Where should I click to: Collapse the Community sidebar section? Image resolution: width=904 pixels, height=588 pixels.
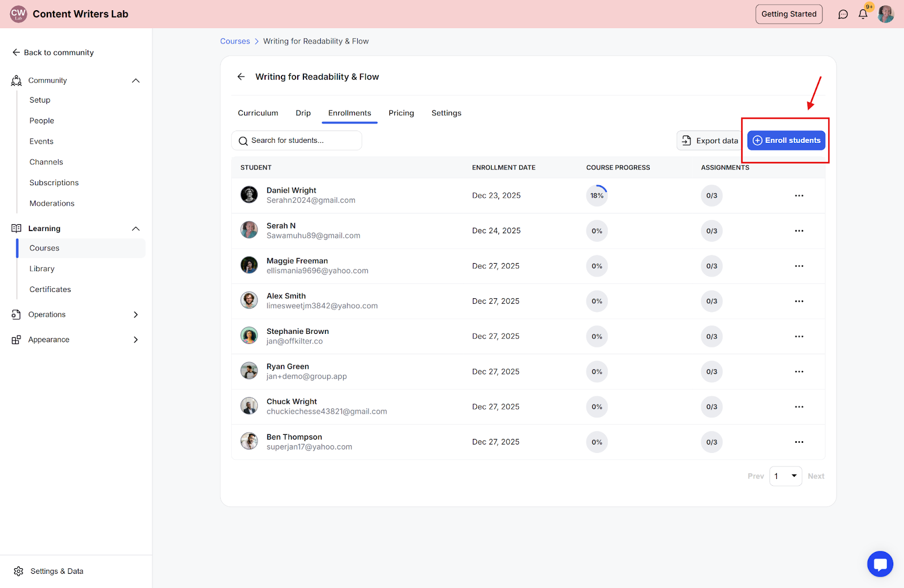coord(136,81)
